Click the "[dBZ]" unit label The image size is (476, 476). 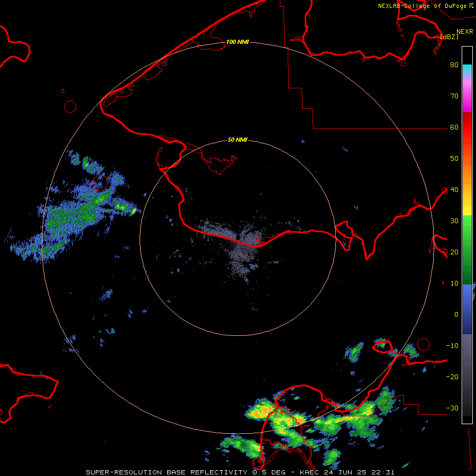(449, 36)
